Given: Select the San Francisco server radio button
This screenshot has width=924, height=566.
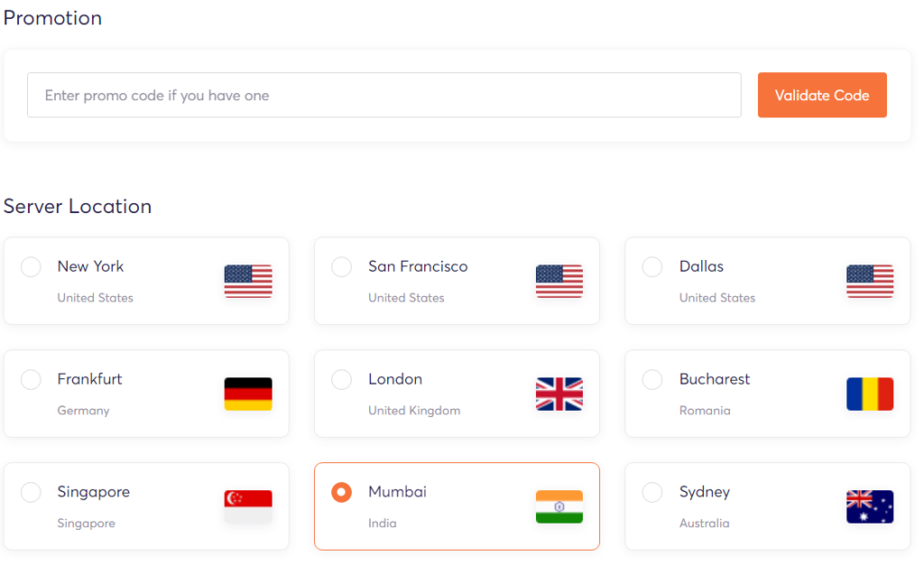Looking at the screenshot, I should pyautogui.click(x=341, y=266).
